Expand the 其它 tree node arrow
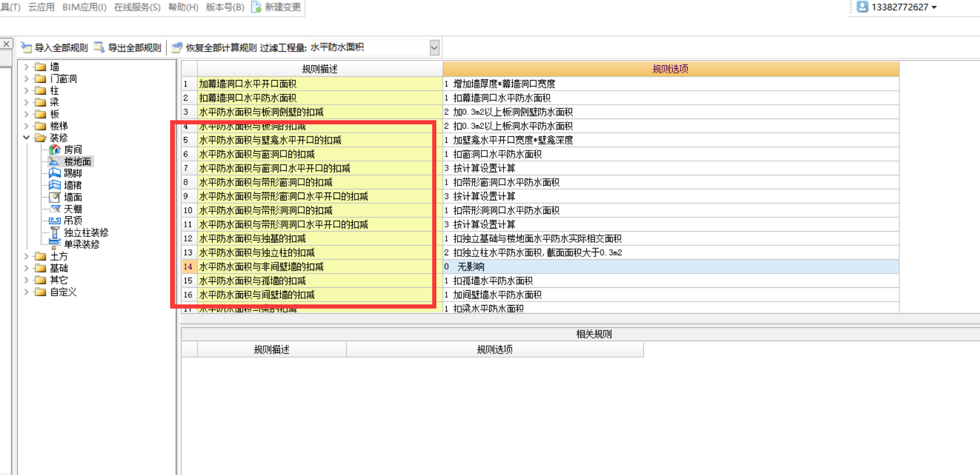 tap(26, 280)
